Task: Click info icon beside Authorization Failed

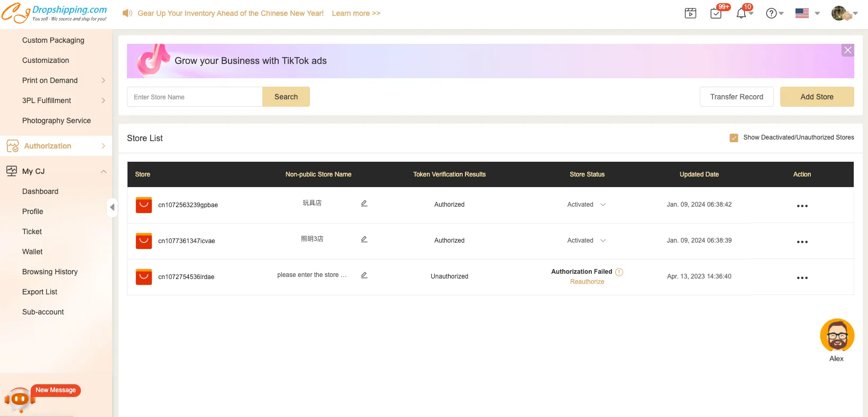Action: [x=619, y=272]
